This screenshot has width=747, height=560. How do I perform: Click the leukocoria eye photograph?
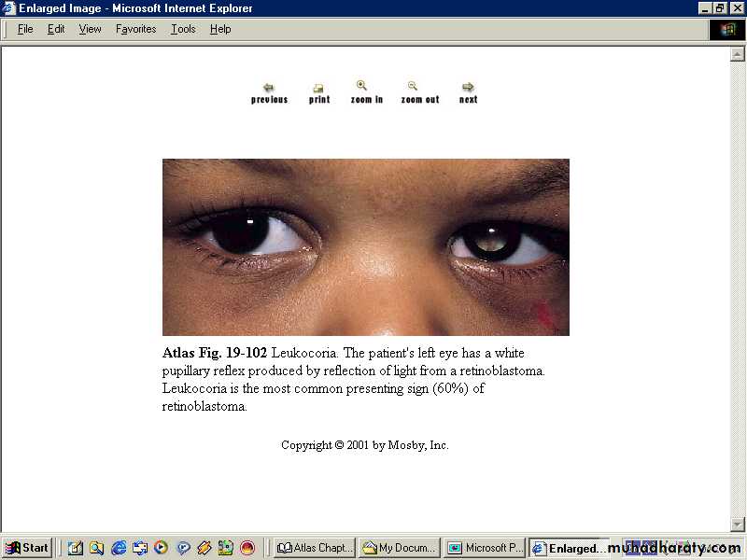365,247
